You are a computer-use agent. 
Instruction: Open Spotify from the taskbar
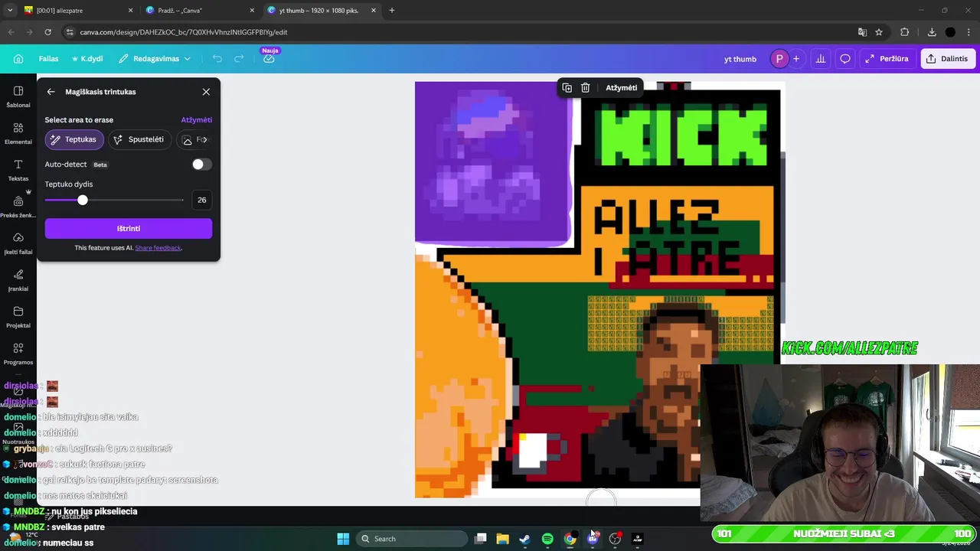pos(547,539)
